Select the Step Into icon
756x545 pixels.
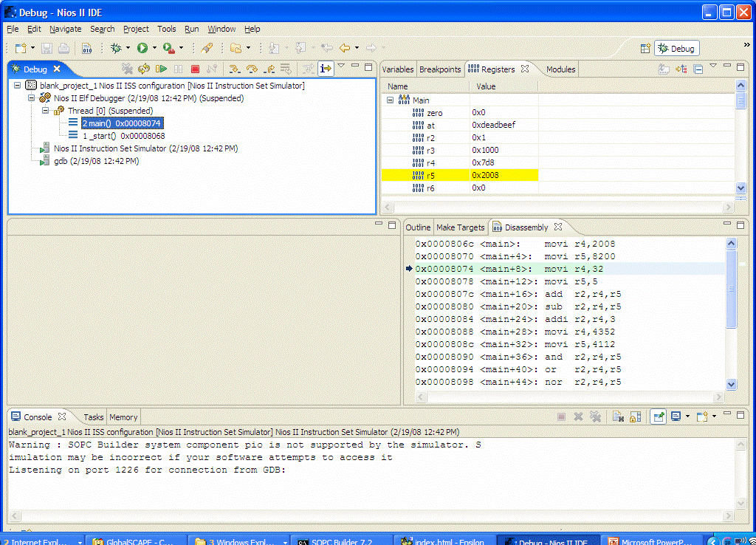(x=234, y=68)
